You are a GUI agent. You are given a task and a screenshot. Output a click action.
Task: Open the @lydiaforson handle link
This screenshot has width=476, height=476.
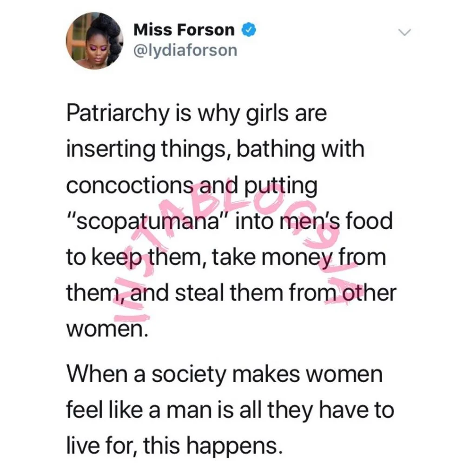click(185, 50)
